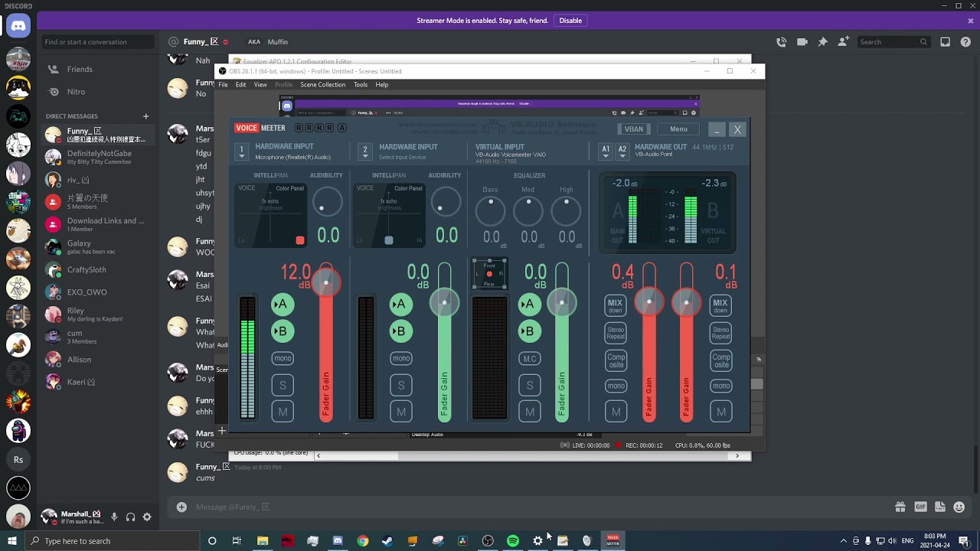Screen dimensions: 980x551
Task: Open Nitro in Discord sidebar
Action: point(96,92)
